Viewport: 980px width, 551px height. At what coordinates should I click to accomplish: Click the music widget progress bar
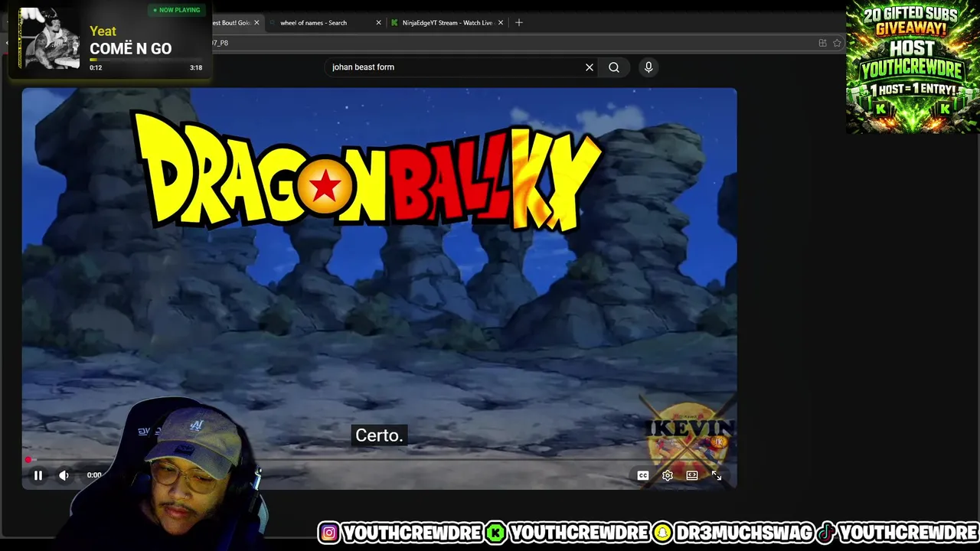(145, 60)
